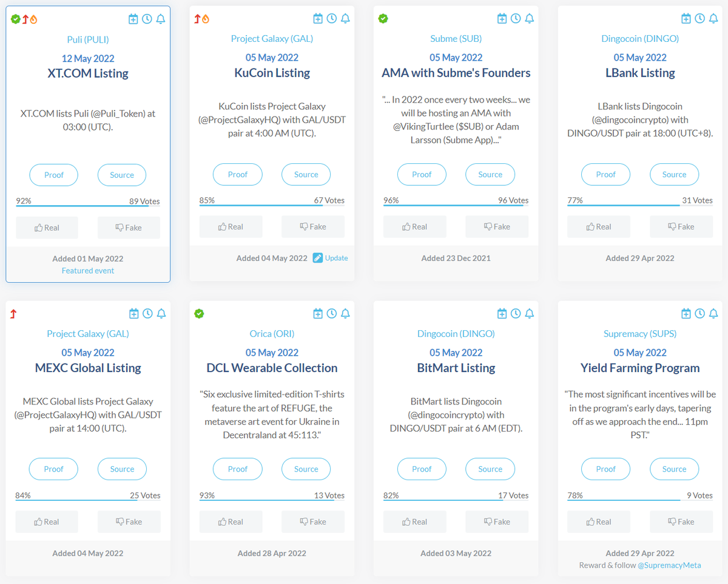
Task: Click the red trending arrow icon on the MEXC Global card
Action: [x=13, y=314]
